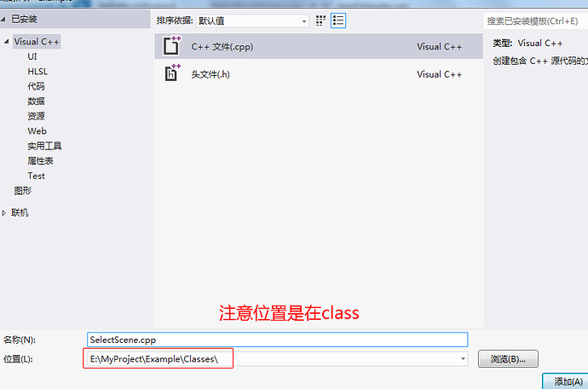Select the C++ file (.cpp) template icon
The height and width of the screenshot is (389, 588).
172,46
